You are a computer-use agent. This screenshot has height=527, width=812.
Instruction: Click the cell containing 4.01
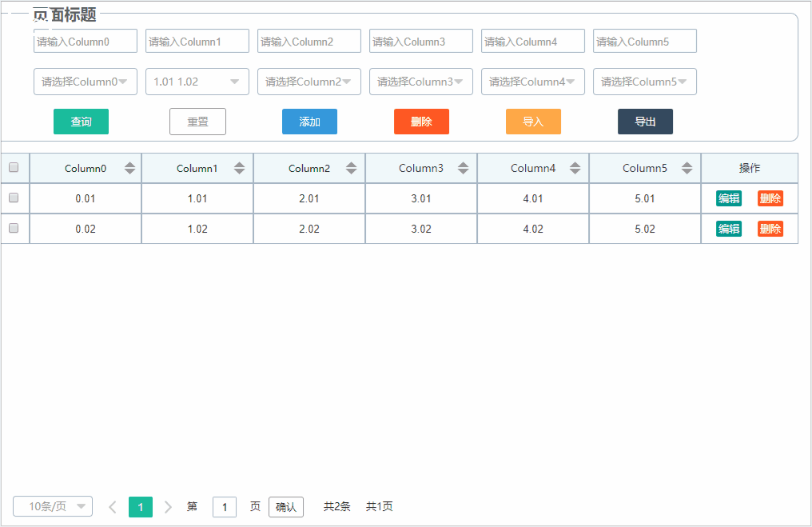point(533,198)
